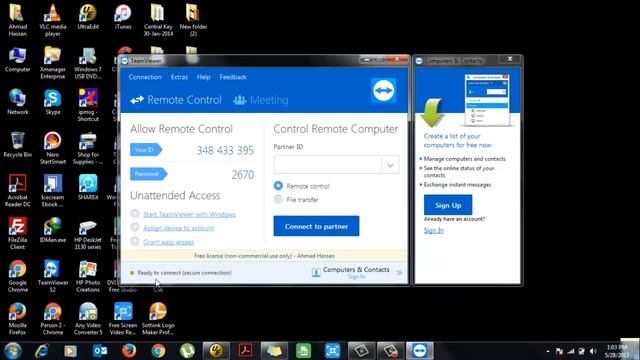Open Internet Explorer from the taskbar
Image resolution: width=640 pixels, height=360 pixels.
click(x=41, y=351)
